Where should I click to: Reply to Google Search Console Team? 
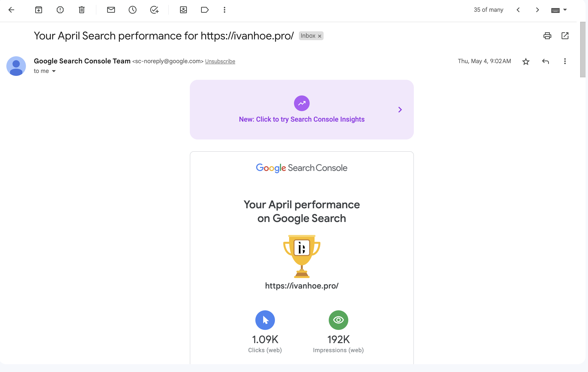click(545, 61)
